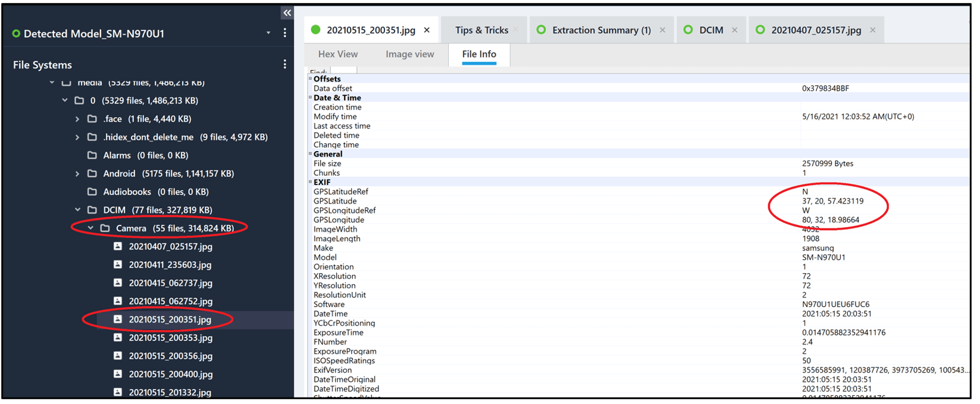Viewport: 980px width, 404px height.
Task: Close the 20210515_200351.jpg tab
Action: pyautogui.click(x=427, y=30)
